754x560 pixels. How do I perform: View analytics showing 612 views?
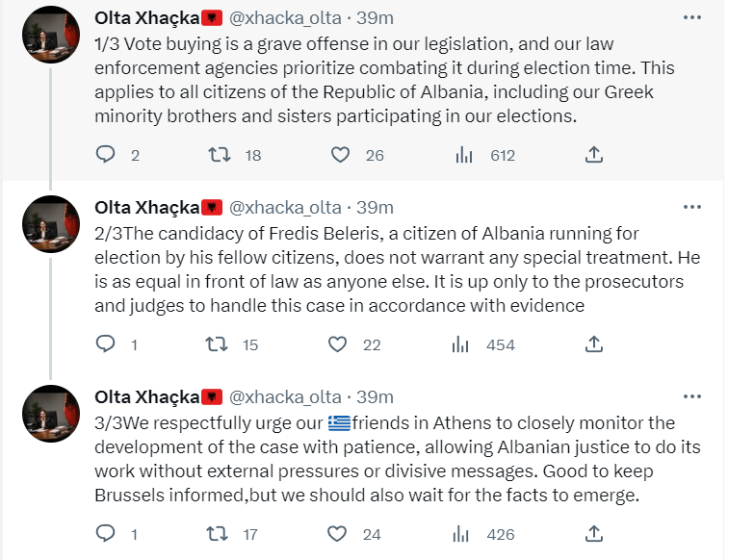[x=462, y=155]
